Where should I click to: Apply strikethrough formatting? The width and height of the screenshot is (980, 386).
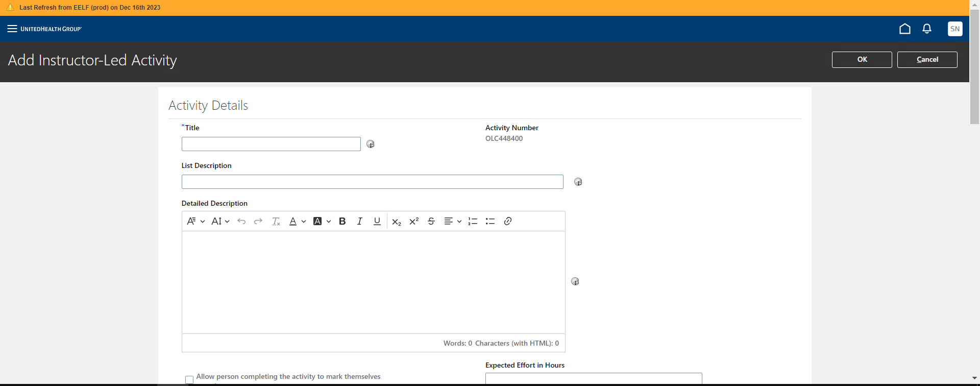[x=431, y=221]
